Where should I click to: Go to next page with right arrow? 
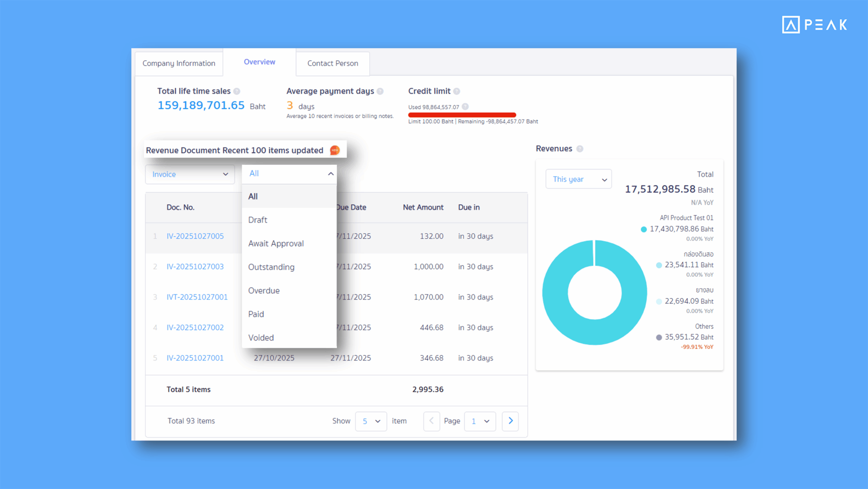[x=510, y=421]
